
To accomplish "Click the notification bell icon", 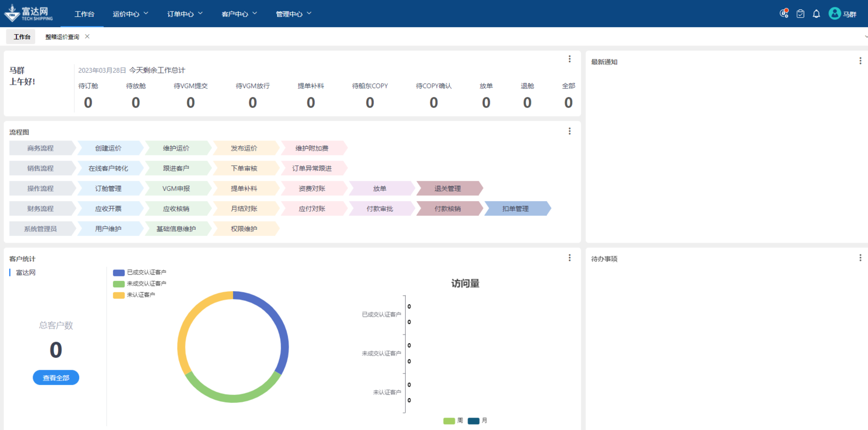I will pos(816,14).
